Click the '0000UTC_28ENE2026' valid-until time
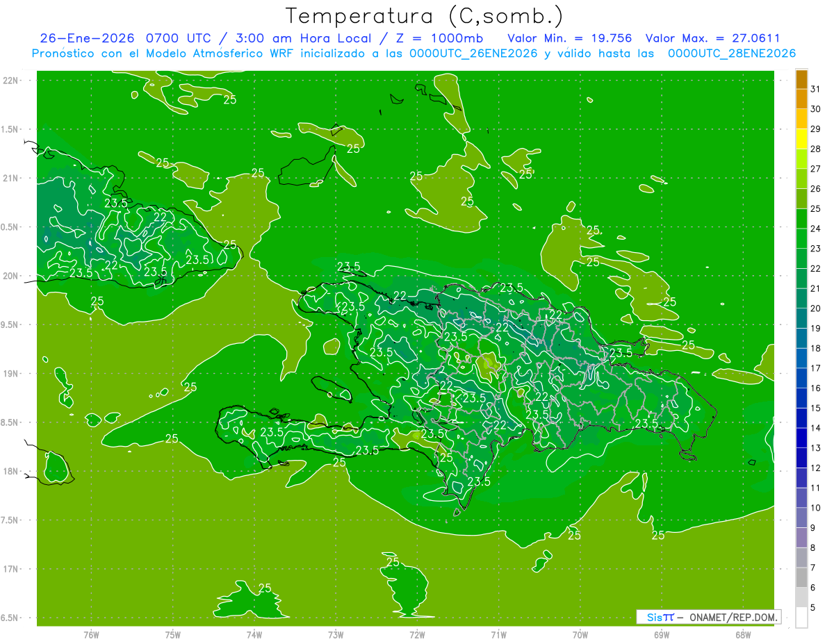Screen dimensions: 834x644 pyautogui.click(x=731, y=53)
